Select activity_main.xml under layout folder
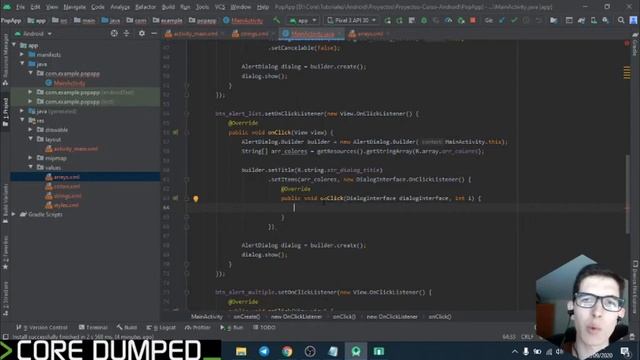 [76, 149]
